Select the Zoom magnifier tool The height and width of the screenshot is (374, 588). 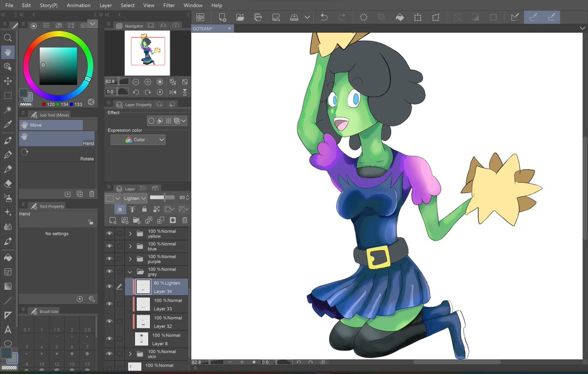click(8, 38)
